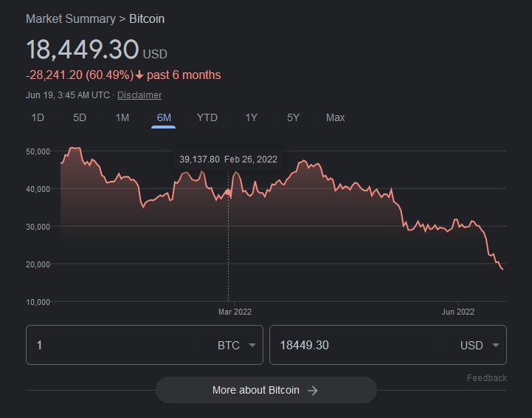Click the 40,000 y-axis label
This screenshot has width=532, height=418.
click(x=38, y=189)
